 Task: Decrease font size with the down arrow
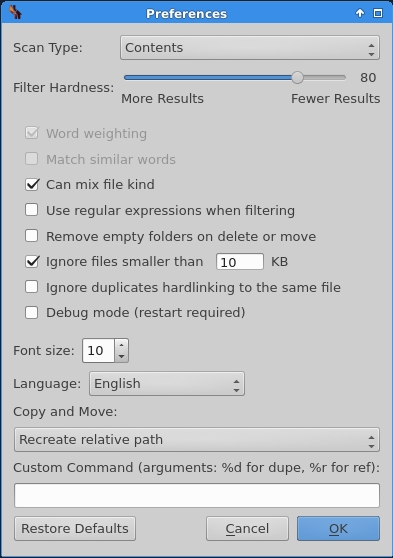pyautogui.click(x=121, y=356)
